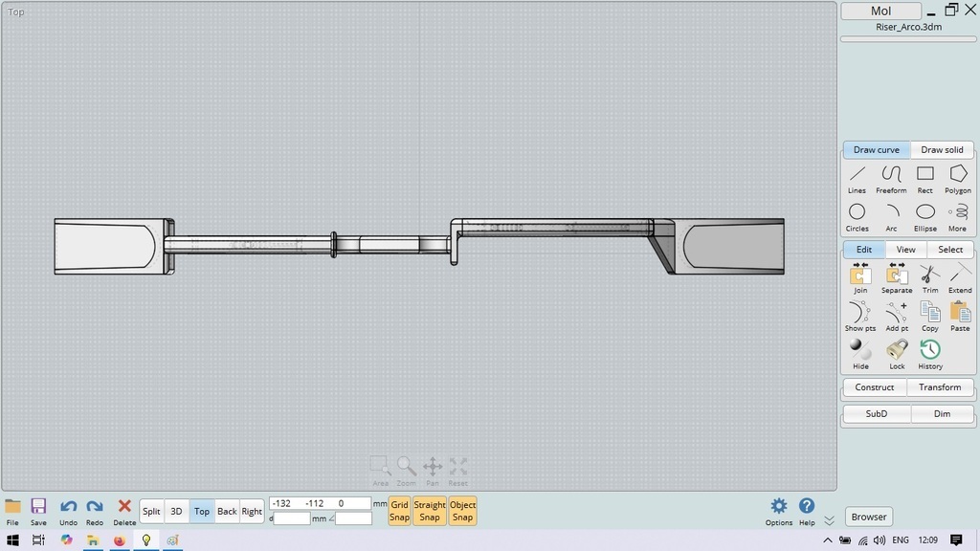Activate viewport Zoom magnifier control
Image resolution: width=980 pixels, height=551 pixels.
[x=406, y=472]
